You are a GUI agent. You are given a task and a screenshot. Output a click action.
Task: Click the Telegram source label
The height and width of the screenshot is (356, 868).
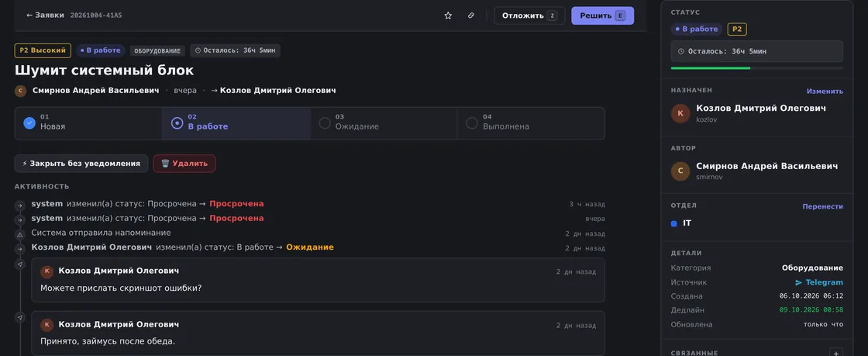(x=825, y=282)
